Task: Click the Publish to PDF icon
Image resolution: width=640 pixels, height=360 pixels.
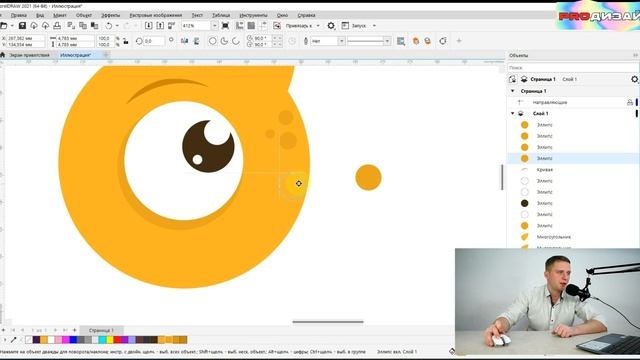Action: tap(171, 26)
